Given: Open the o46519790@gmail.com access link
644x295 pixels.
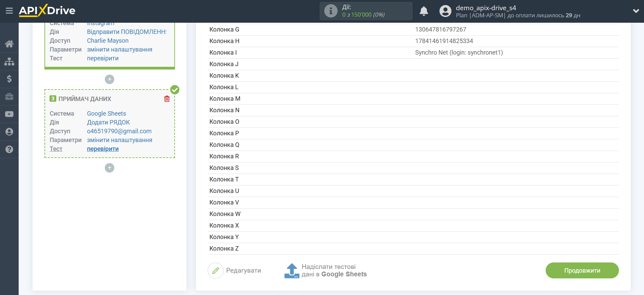Looking at the screenshot, I should coord(119,131).
